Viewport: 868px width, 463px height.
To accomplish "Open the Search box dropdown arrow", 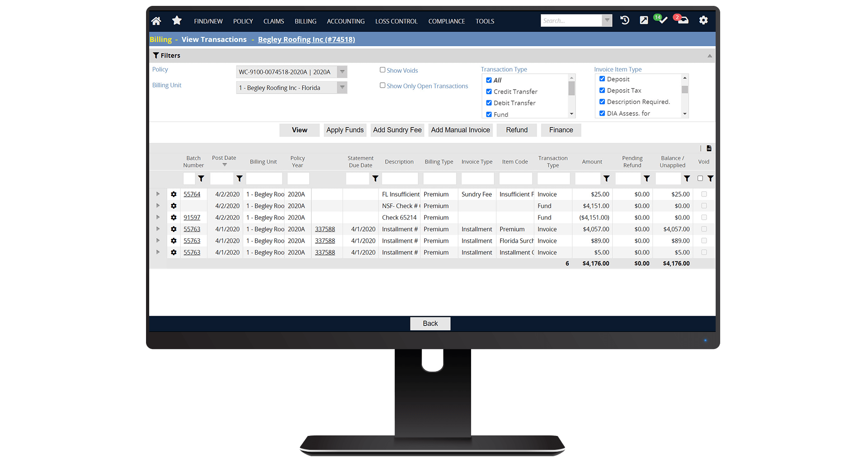I will point(607,20).
